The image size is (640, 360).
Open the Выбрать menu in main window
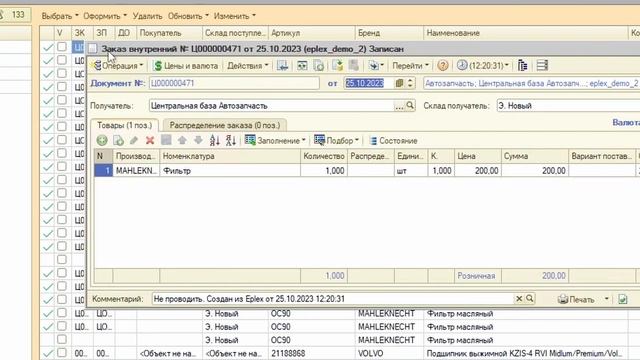60,16
